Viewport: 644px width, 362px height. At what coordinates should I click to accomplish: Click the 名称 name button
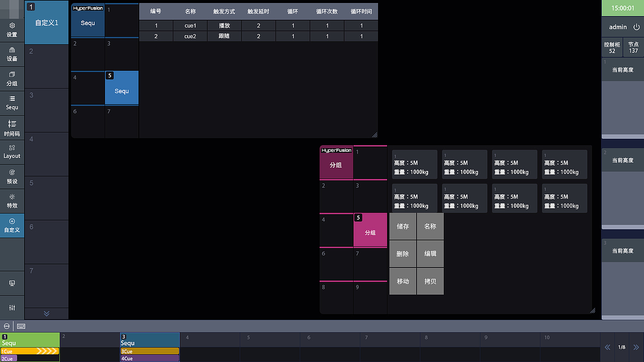tap(430, 226)
